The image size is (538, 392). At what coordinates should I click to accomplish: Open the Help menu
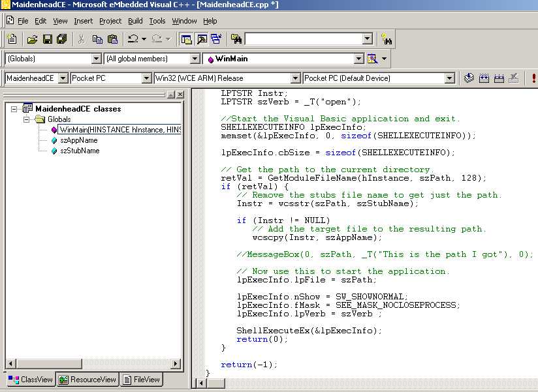210,21
